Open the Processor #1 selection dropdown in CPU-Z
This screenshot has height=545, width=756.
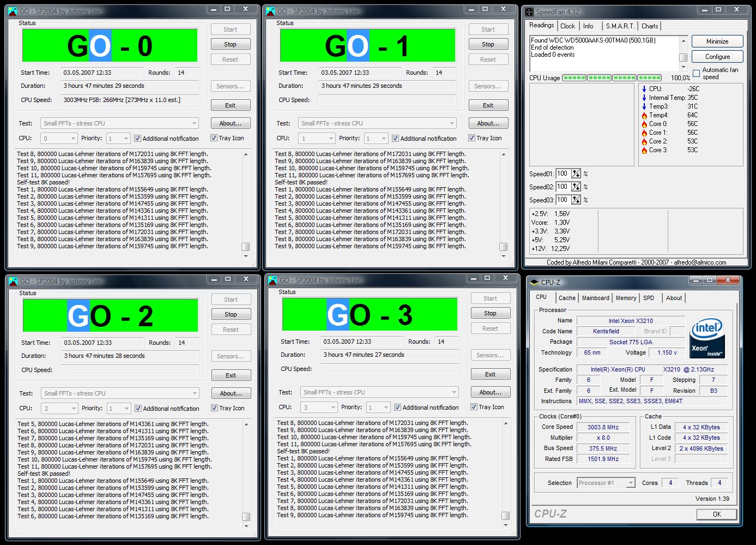606,483
